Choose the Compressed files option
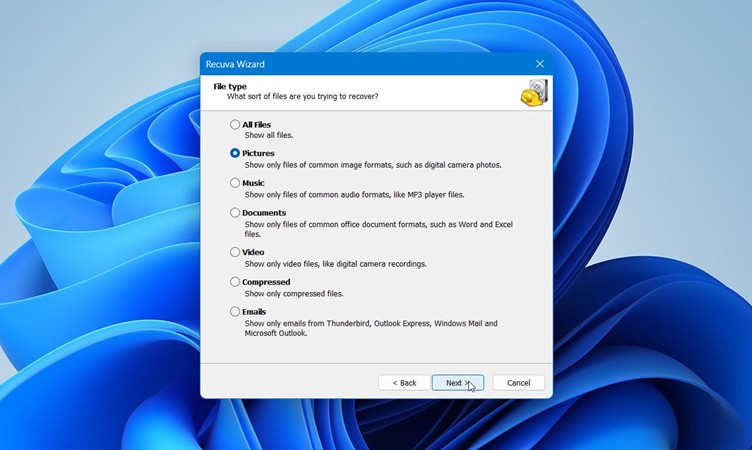The height and width of the screenshot is (450, 752). (235, 282)
